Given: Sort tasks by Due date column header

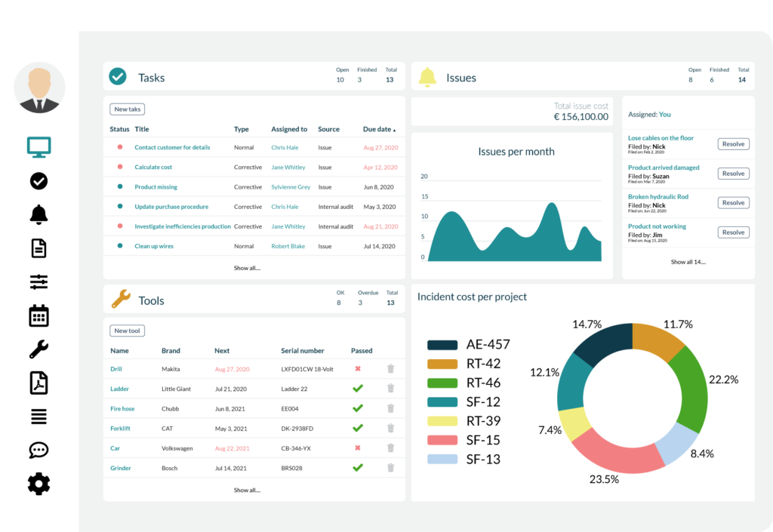Looking at the screenshot, I should pos(379,129).
